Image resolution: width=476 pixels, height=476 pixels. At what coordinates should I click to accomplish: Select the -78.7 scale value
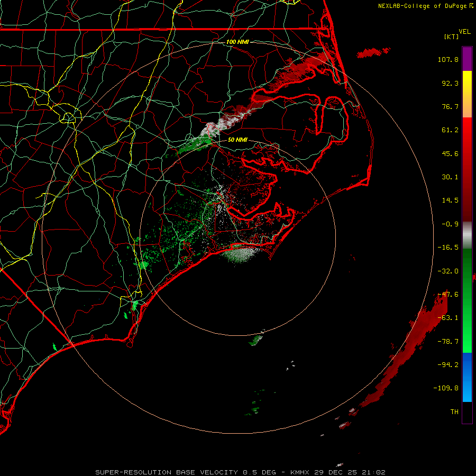(x=448, y=342)
